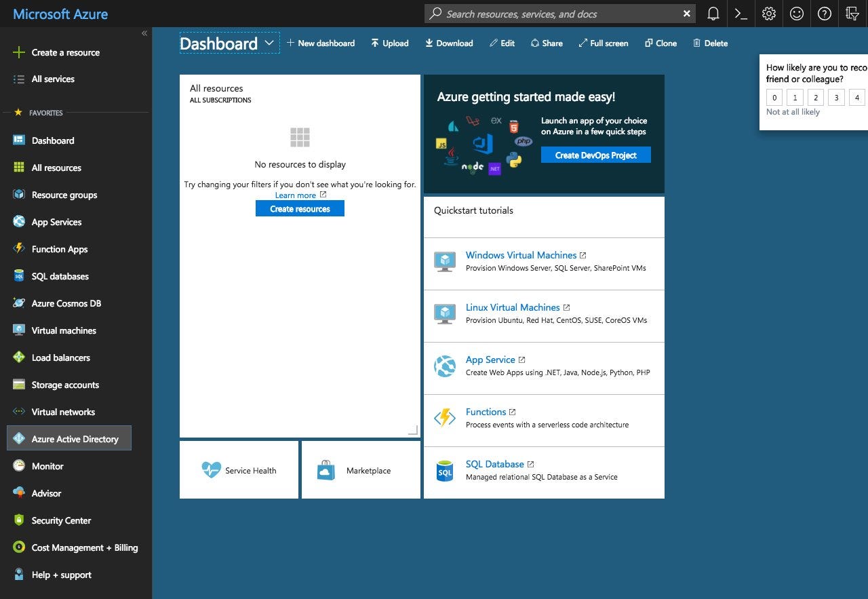868x599 pixels.
Task: Open directory and subscription filter icon
Action: point(852,14)
